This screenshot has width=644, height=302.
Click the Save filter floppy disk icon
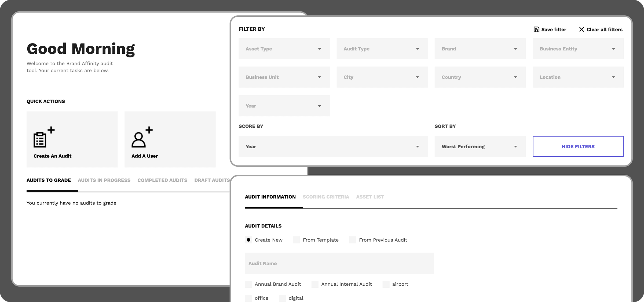536,30
